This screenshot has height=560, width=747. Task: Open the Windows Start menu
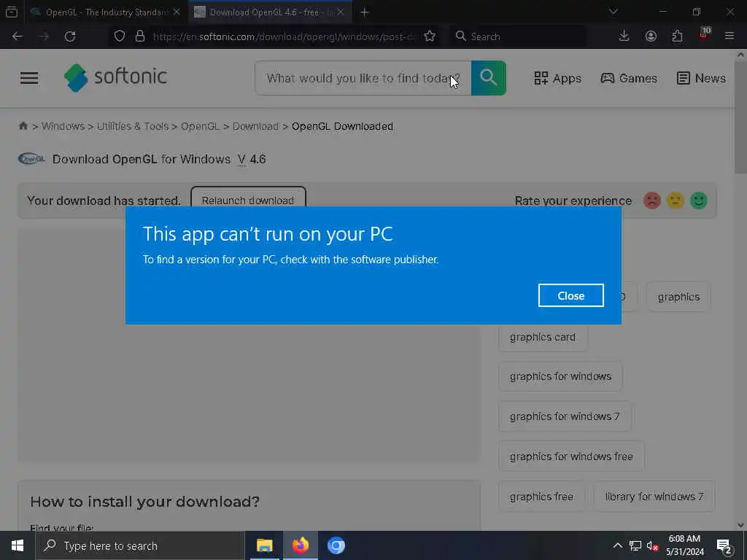18,545
